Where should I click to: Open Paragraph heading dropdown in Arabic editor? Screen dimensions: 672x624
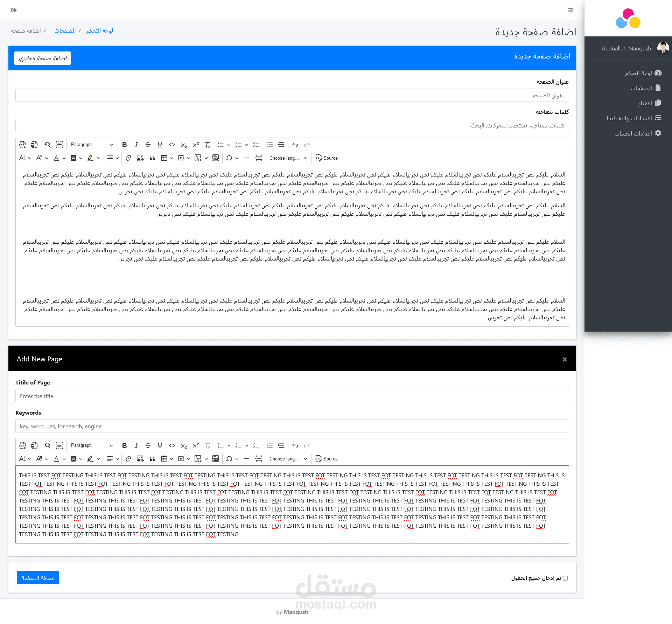click(x=92, y=145)
